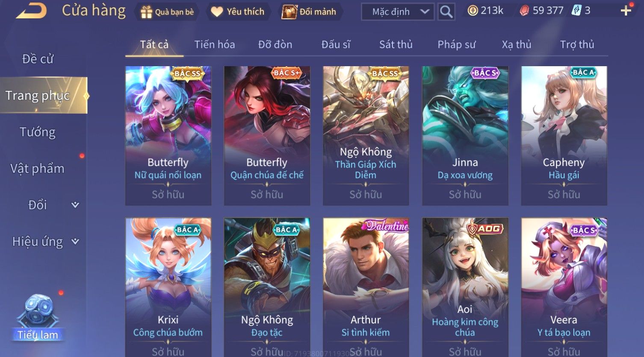This screenshot has width=644, height=357.
Task: Switch to the Tiến hóa tab
Action: [x=215, y=44]
